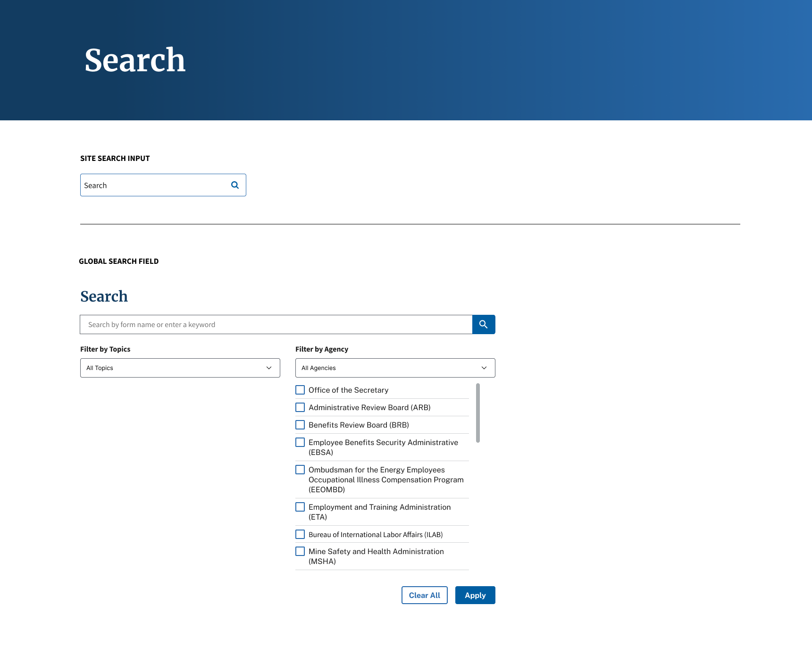The height and width of the screenshot is (648, 812).
Task: Click the global search magnifier button
Action: [483, 324]
